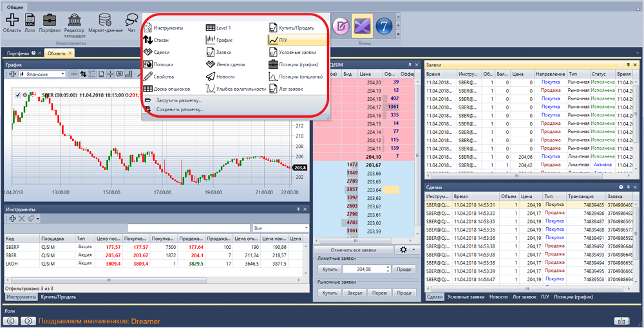Image resolution: width=644 pixels, height=328 pixels.
Task: Pick Свойства in the component popup
Action: 159,77
